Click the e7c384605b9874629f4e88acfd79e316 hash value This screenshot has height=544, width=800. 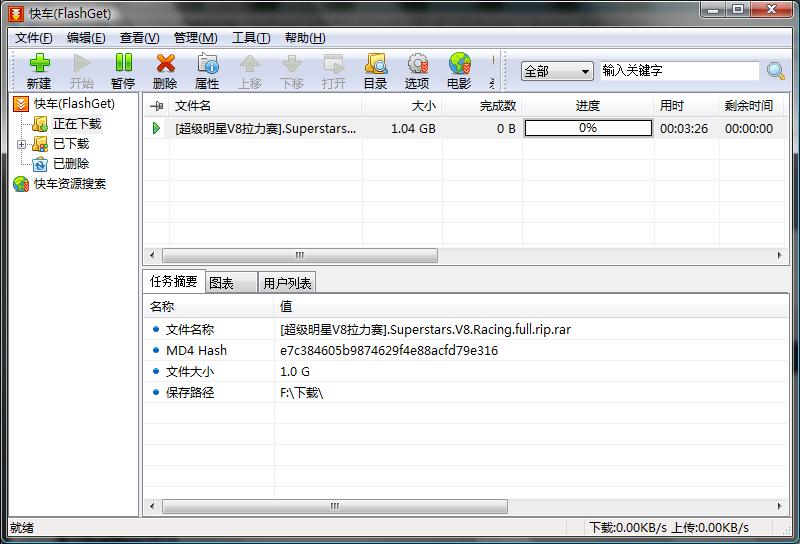[x=389, y=351]
